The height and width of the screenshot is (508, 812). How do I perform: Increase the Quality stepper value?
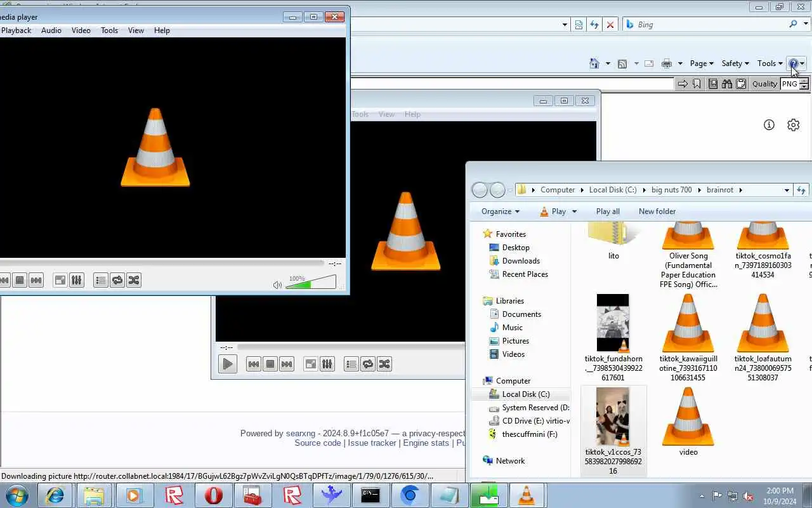click(x=804, y=81)
